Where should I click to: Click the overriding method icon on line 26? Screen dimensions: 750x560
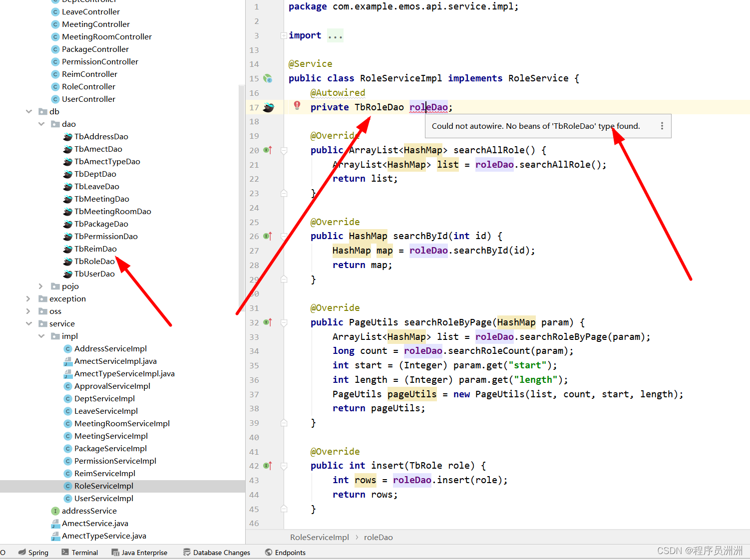tap(268, 236)
